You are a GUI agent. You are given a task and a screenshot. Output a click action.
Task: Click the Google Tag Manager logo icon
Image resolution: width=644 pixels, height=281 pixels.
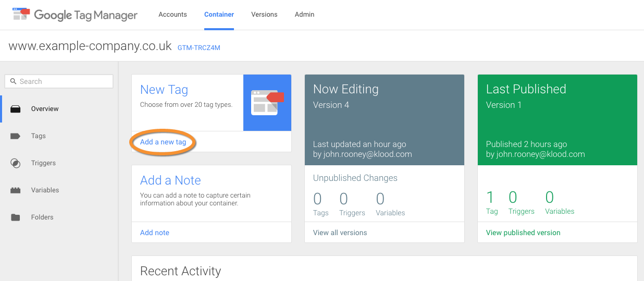[x=21, y=14]
